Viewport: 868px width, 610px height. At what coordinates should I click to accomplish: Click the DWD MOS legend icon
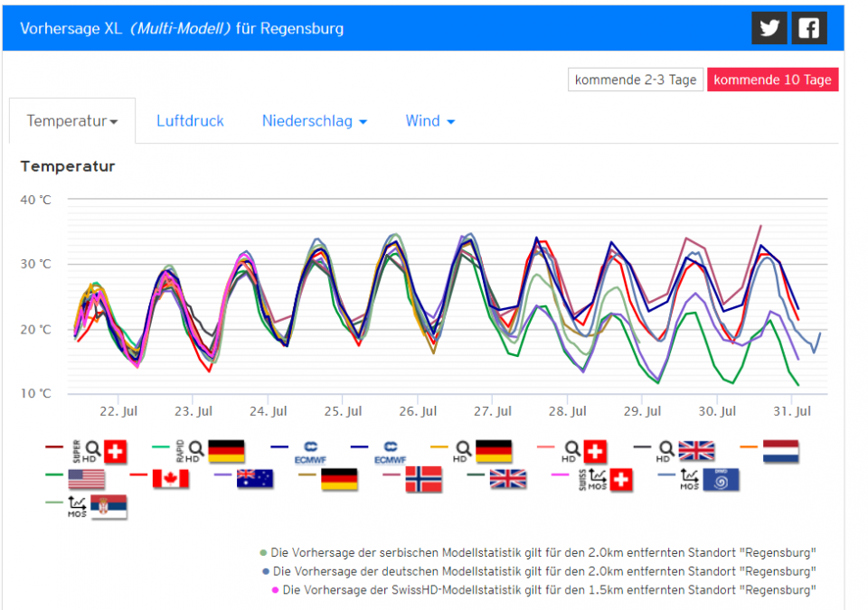pos(721,479)
